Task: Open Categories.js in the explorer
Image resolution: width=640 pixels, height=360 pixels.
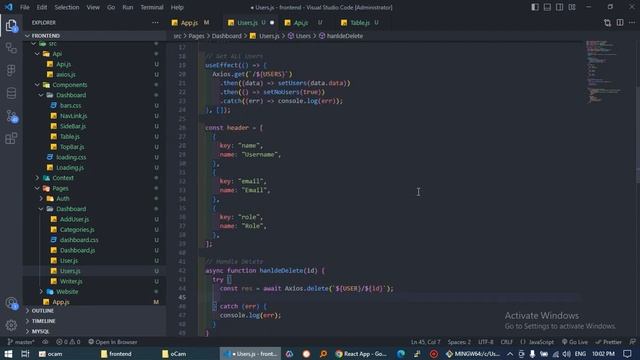Action: pyautogui.click(x=77, y=230)
